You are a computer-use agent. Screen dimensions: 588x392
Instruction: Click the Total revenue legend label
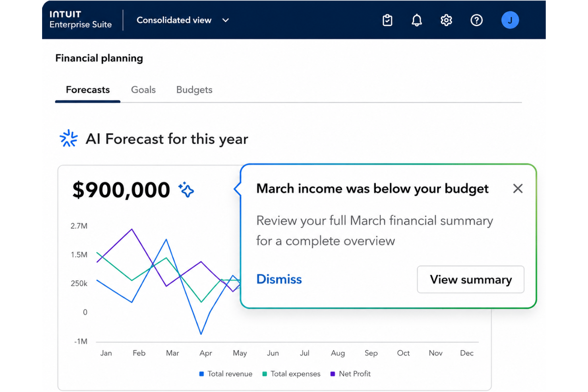click(230, 374)
